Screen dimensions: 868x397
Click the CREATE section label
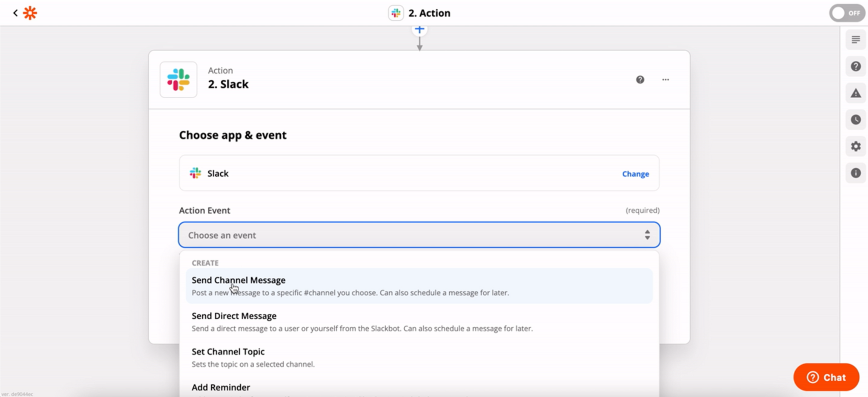pyautogui.click(x=205, y=263)
